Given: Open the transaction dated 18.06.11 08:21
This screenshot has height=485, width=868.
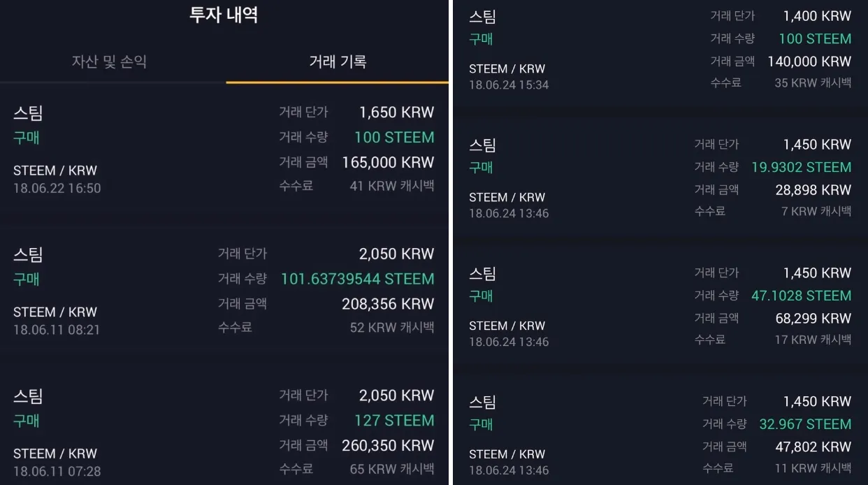Looking at the screenshot, I should 57,329.
